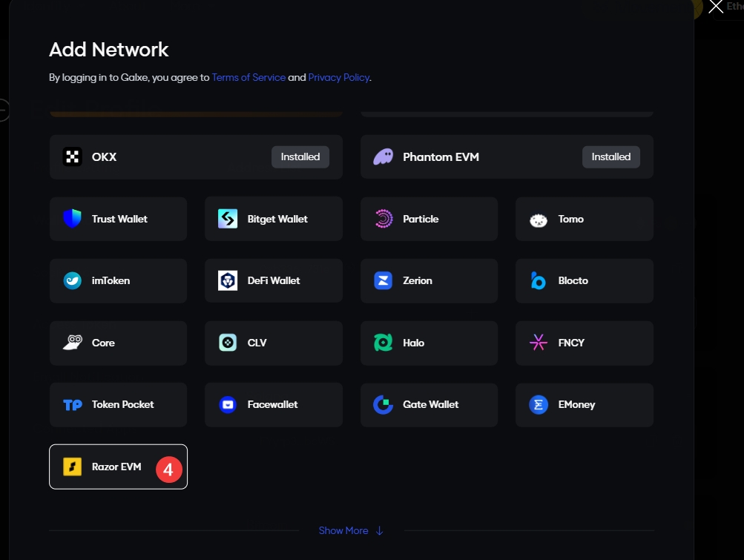Connect using Razor EVM wallet
Screen dimensions: 744x560
(118, 467)
